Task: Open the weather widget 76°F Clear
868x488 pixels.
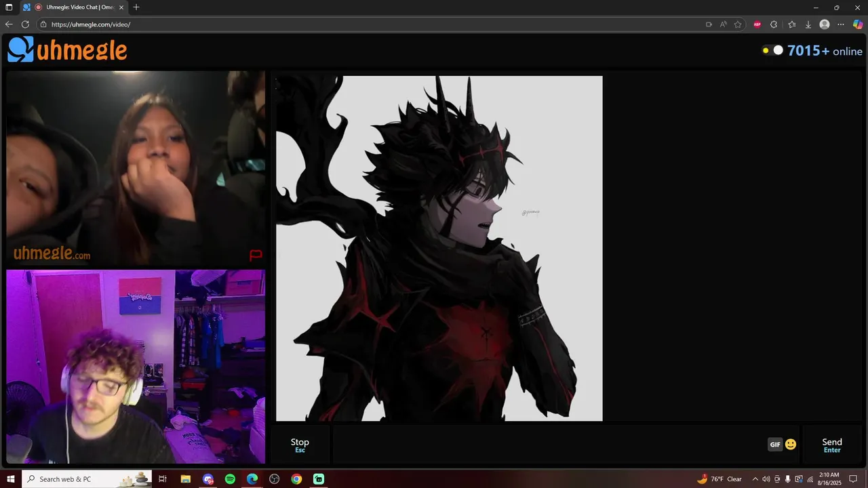Action: pyautogui.click(x=720, y=479)
